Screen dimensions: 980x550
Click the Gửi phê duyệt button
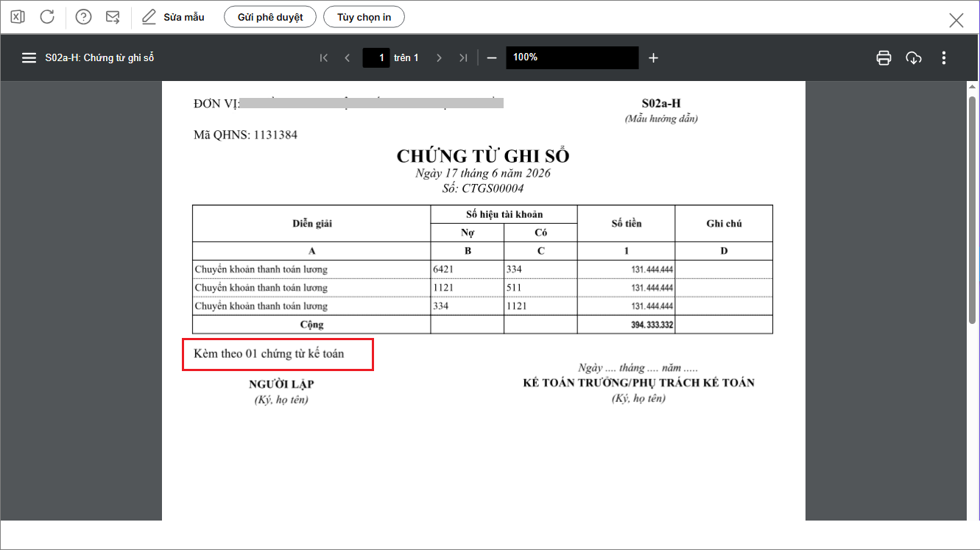[x=270, y=17]
